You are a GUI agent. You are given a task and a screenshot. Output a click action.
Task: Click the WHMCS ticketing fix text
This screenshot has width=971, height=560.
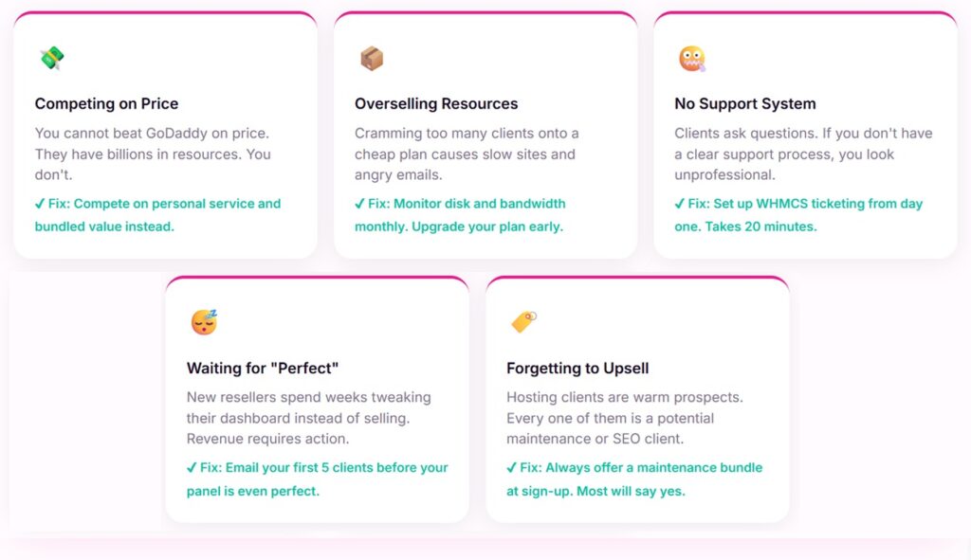click(x=798, y=215)
